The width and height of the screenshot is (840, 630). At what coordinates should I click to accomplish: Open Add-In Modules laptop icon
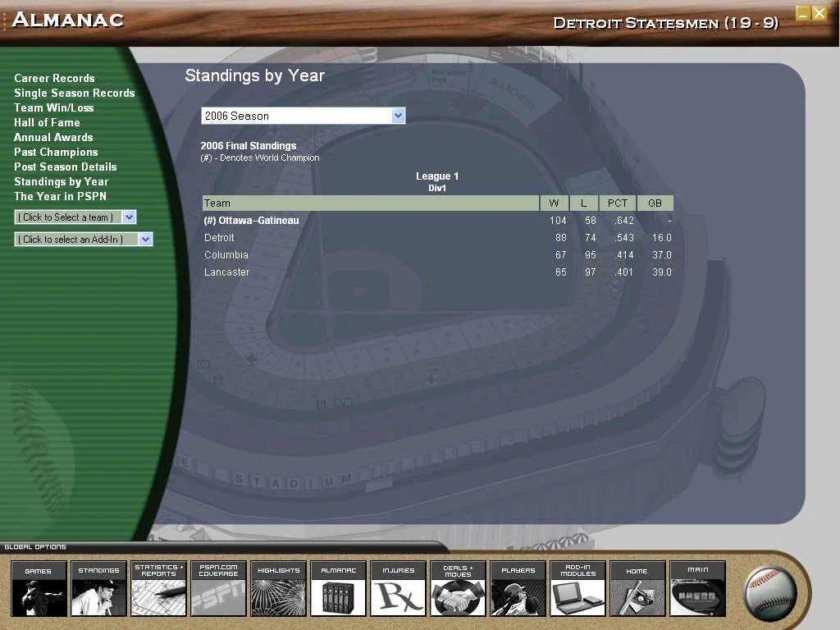(x=577, y=588)
